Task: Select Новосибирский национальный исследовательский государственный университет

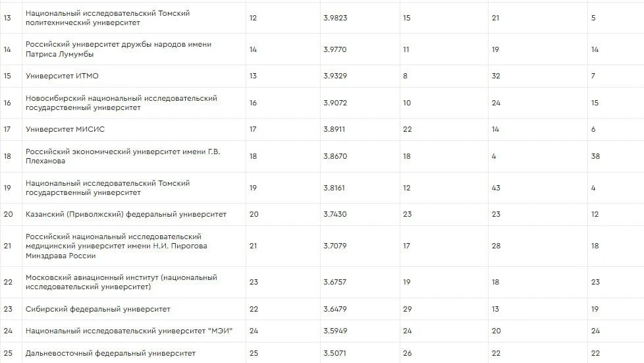Action: click(x=121, y=103)
